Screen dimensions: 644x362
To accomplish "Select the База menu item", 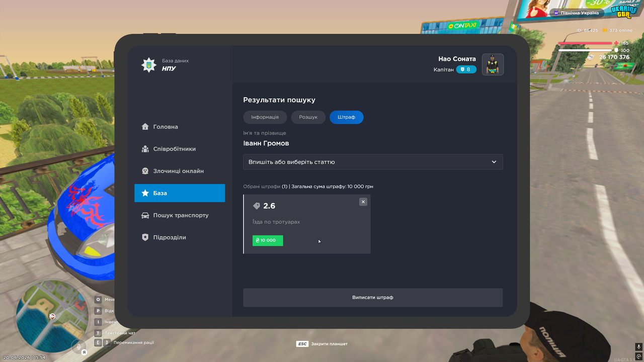I will click(180, 193).
